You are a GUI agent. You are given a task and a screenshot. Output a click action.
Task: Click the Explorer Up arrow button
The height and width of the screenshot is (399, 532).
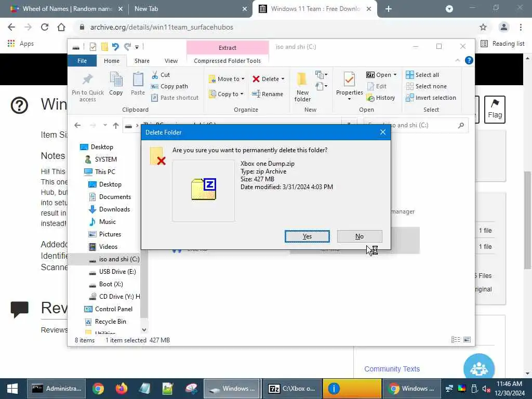(116, 126)
